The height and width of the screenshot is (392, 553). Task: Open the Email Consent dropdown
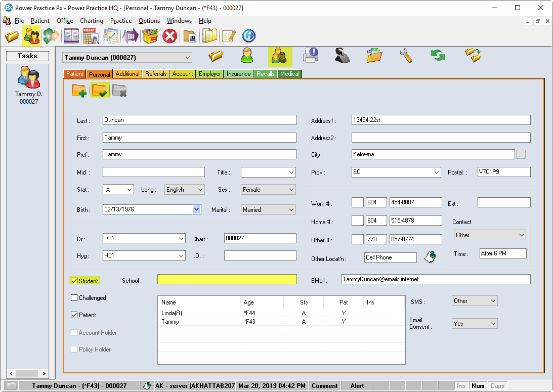click(474, 324)
